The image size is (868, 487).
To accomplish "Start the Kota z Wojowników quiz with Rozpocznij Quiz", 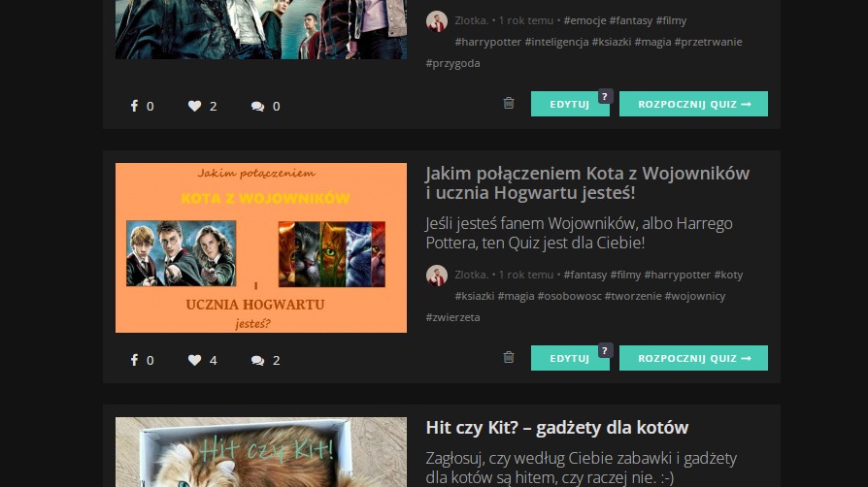I will coord(693,358).
